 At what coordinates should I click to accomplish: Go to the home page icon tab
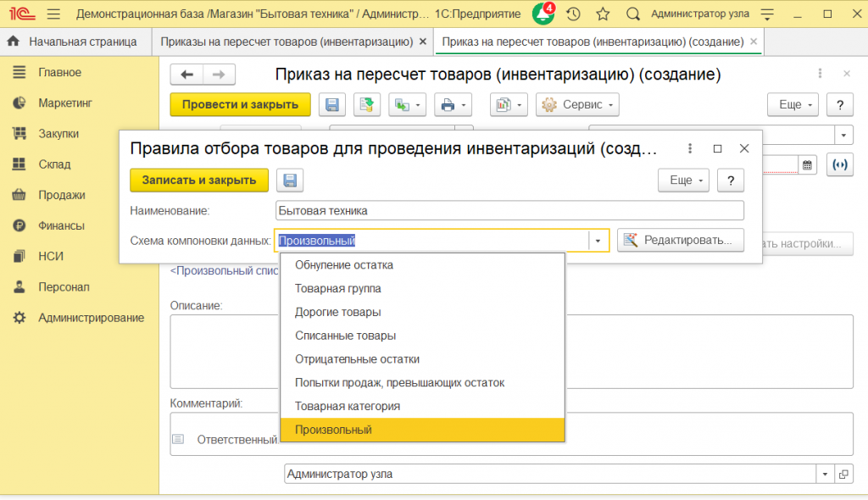pyautogui.click(x=14, y=42)
